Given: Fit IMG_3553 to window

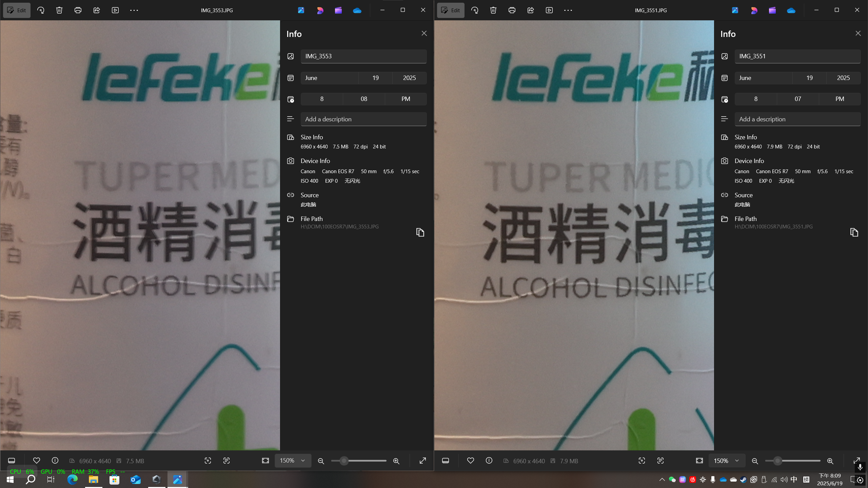Looking at the screenshot, I should 265,461.
